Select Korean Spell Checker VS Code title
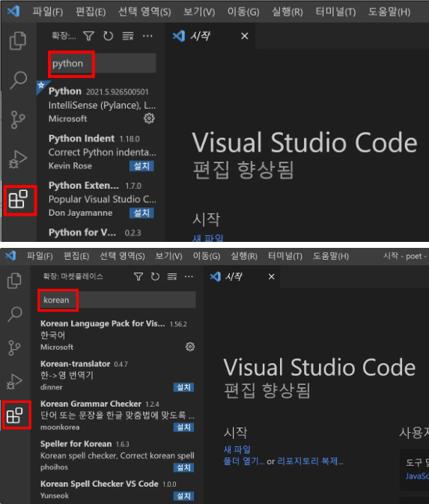Viewport: 429px width, 504px height. point(100,484)
